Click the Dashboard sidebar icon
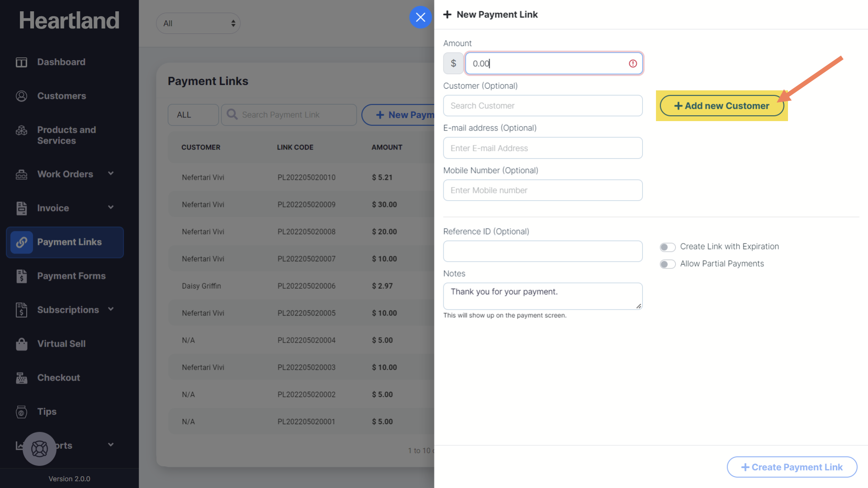Viewport: 868px width, 488px height. pos(21,62)
